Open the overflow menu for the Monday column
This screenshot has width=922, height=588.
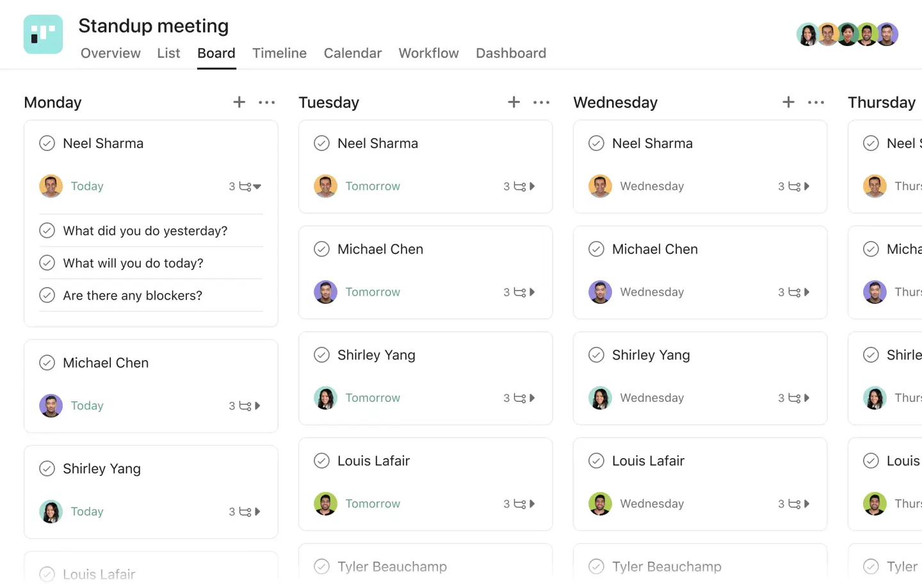(x=266, y=102)
